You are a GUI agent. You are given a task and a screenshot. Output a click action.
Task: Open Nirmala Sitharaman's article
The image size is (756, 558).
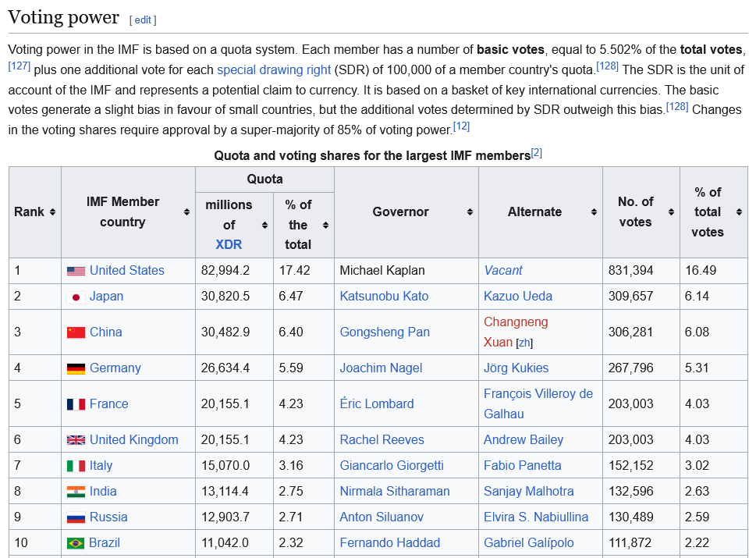[x=395, y=491]
